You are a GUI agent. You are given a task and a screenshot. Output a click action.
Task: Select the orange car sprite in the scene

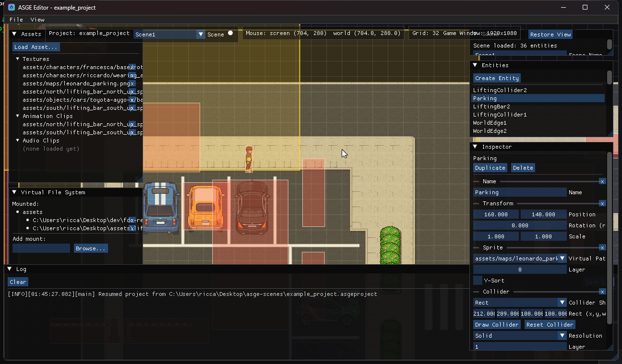[x=206, y=208]
